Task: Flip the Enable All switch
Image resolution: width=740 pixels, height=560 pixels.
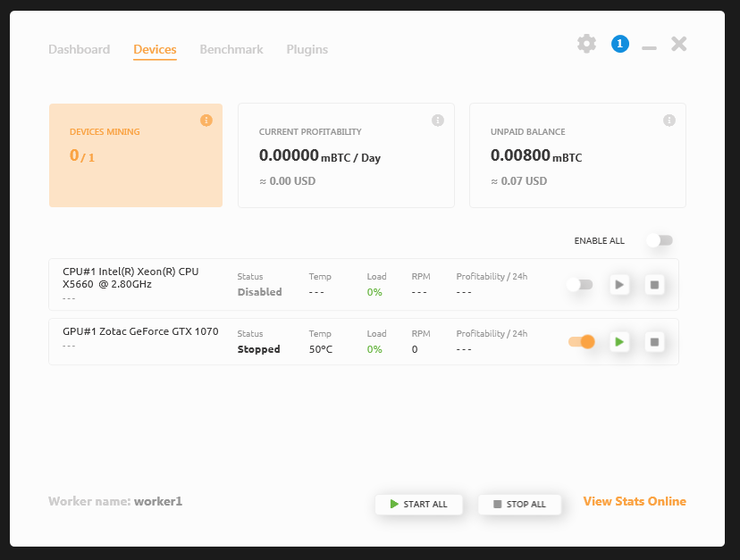Action: (x=660, y=240)
